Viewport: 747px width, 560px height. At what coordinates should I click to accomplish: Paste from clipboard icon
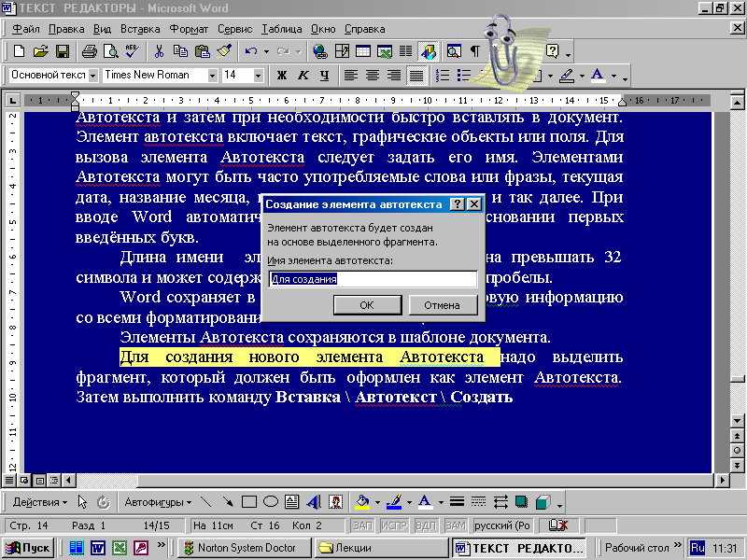pos(203,51)
